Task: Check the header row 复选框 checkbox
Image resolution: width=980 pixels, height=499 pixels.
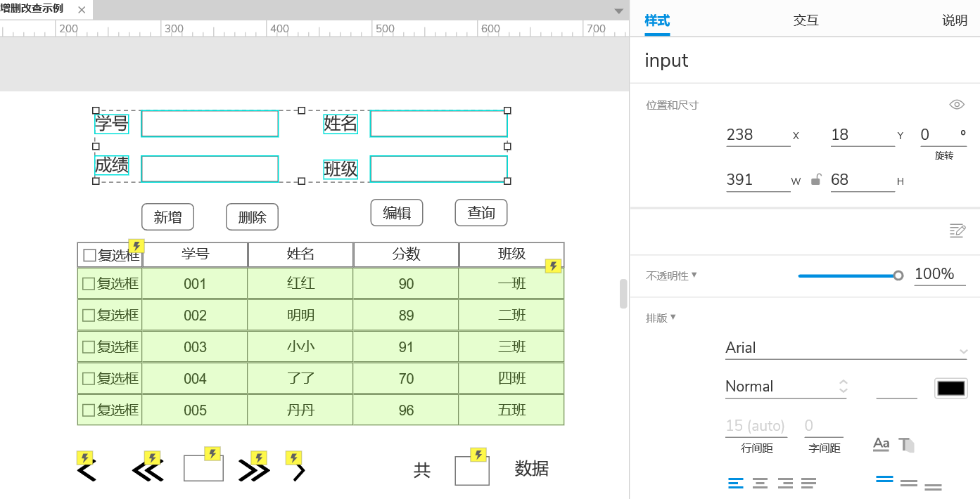Action: point(89,255)
